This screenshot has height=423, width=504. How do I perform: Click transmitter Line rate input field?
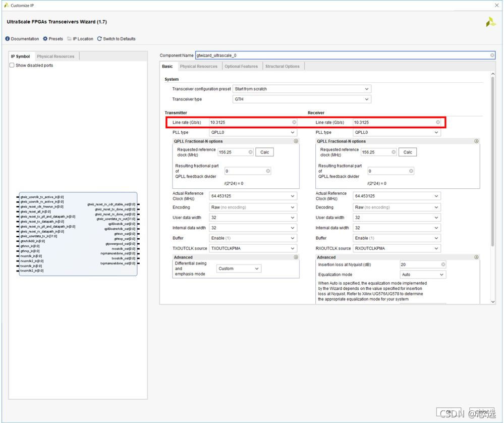pyautogui.click(x=253, y=122)
